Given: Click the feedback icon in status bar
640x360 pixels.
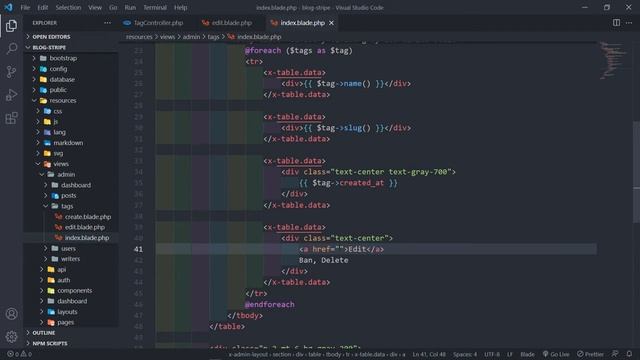Looking at the screenshot, I should pyautogui.click(x=615, y=354).
